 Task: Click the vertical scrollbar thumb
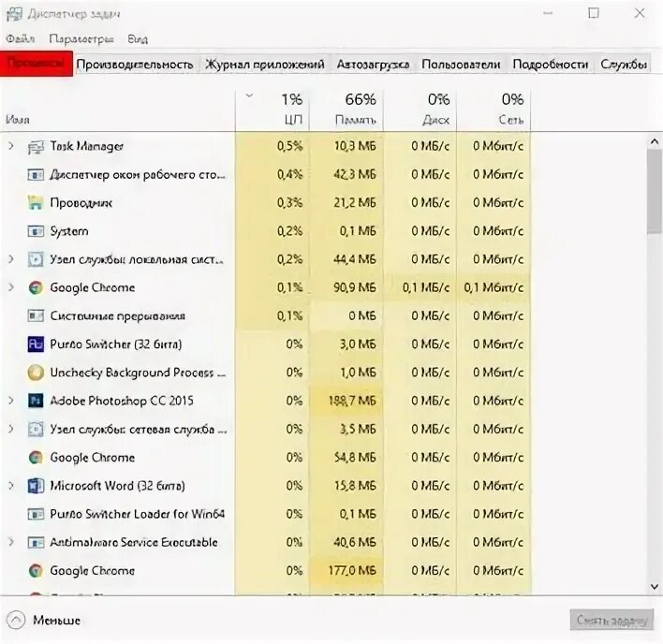click(655, 191)
